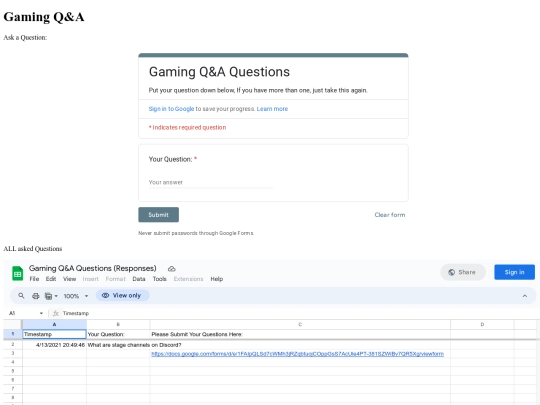Open the filter views icon dropdown
The height and width of the screenshot is (405, 540).
coord(51,296)
